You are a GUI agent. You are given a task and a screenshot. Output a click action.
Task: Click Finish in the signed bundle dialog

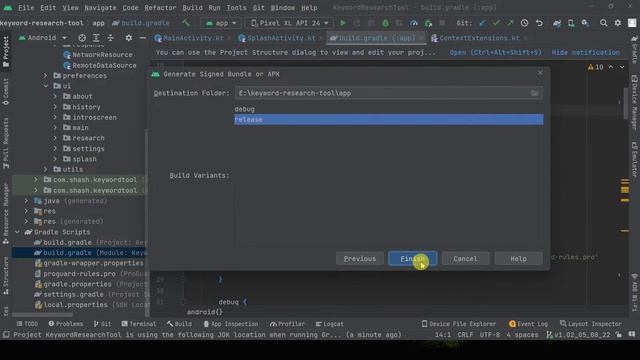pyautogui.click(x=413, y=259)
